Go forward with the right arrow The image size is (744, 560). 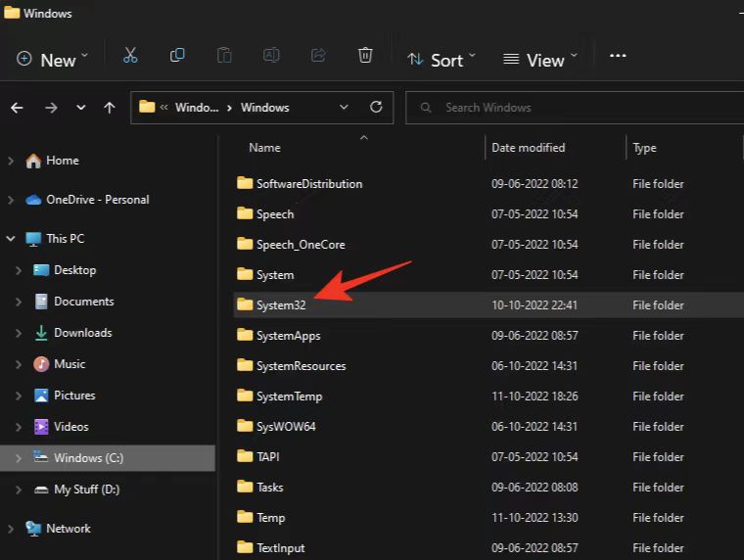(51, 109)
